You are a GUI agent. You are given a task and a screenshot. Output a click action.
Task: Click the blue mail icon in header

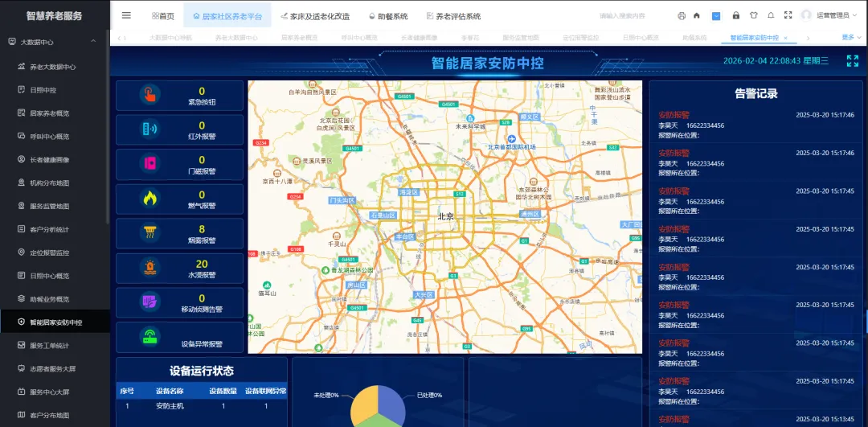coord(716,16)
